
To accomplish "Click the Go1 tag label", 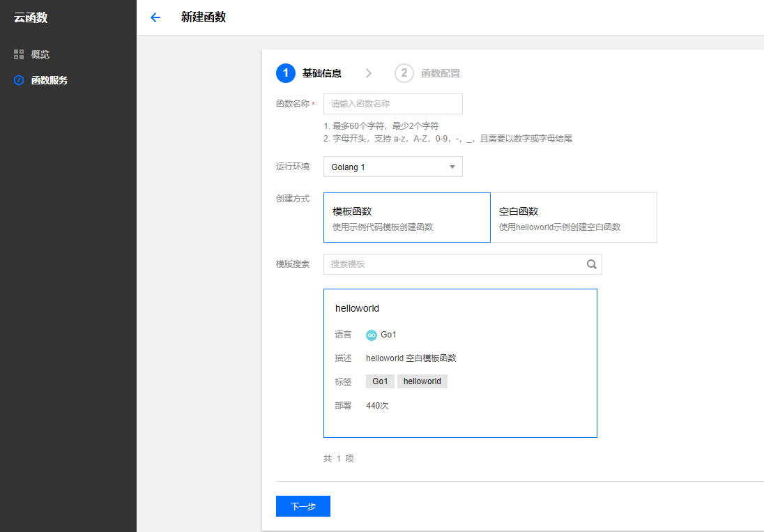I will pyautogui.click(x=379, y=381).
